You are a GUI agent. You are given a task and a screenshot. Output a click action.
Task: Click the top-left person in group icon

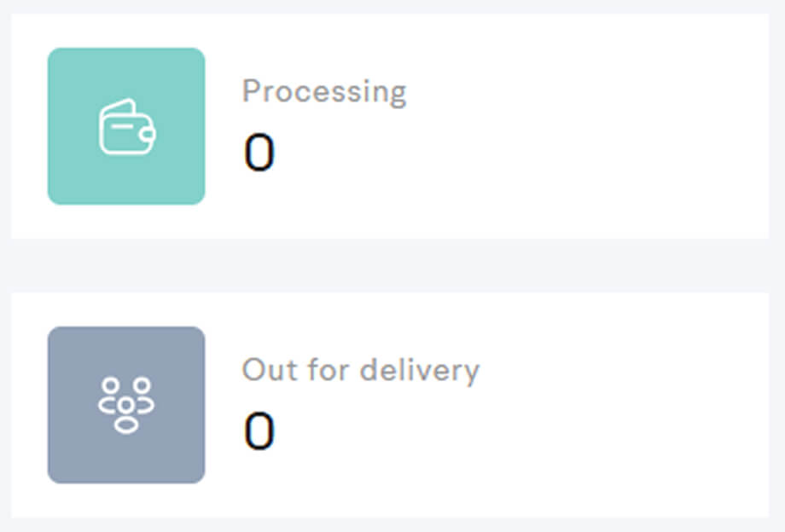[110, 386]
